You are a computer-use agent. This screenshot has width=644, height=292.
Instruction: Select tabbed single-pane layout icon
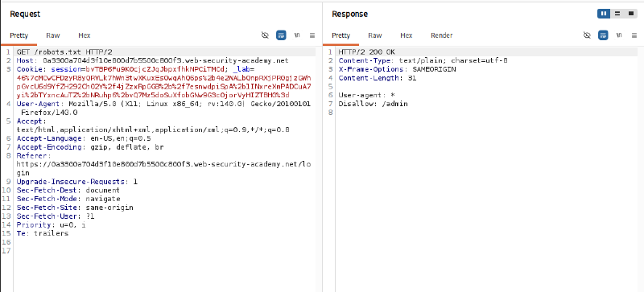tap(631, 14)
